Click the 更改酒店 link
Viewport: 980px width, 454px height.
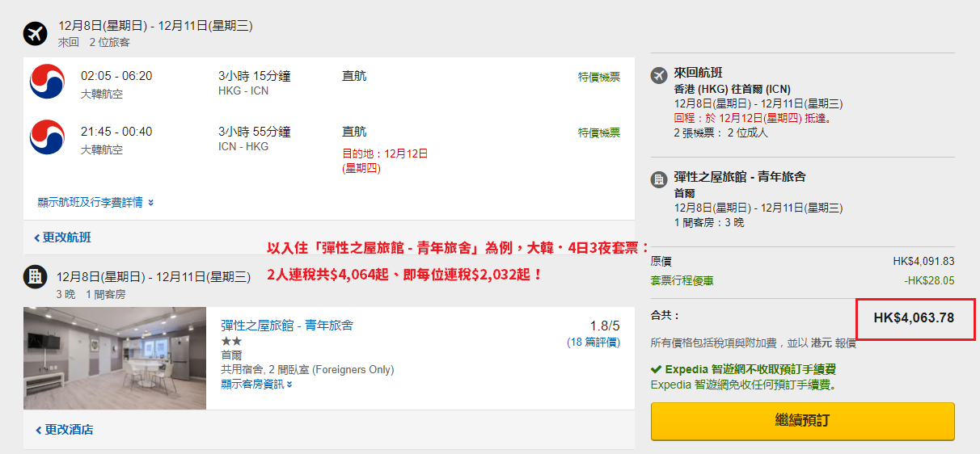coord(64,430)
